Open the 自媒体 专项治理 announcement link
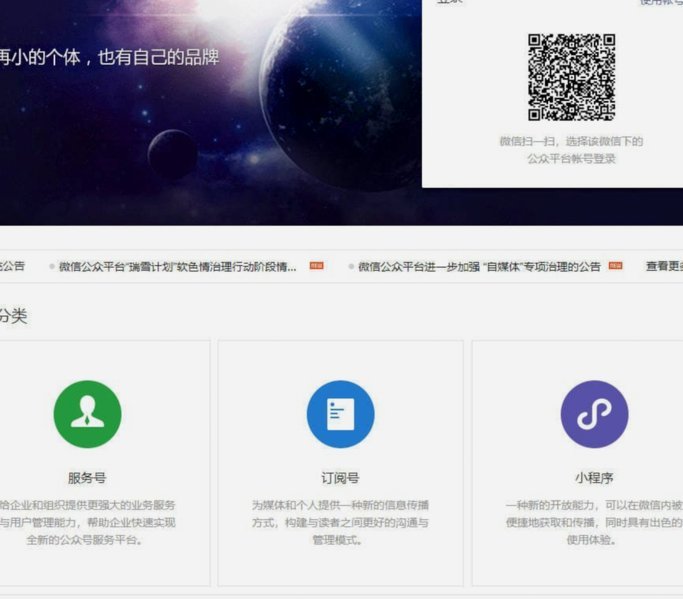Viewport: 683px width, 599px height. pos(479,267)
